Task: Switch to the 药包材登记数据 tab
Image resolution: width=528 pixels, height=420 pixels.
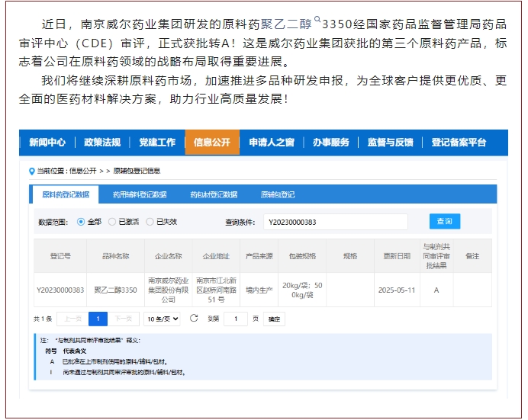Action: 214,194
